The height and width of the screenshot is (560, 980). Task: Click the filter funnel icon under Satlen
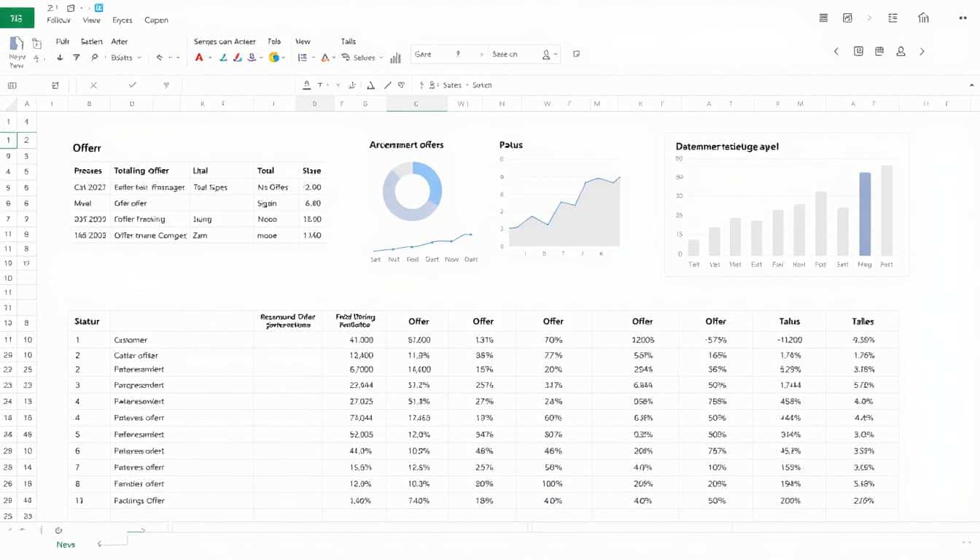[76, 57]
